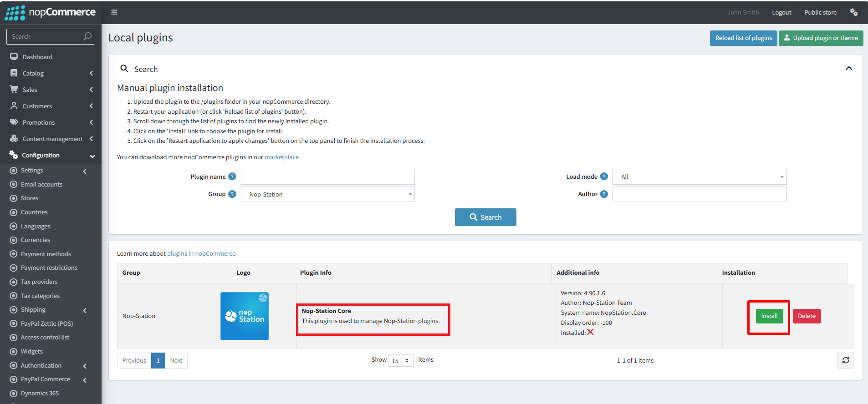Click Logout in the top bar
868x404 pixels.
point(781,12)
